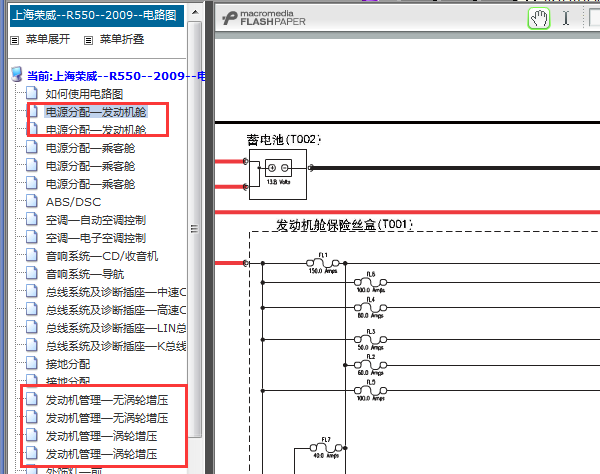Click page icon beside 总线系统及诊断插座—中速C
Image resolution: width=600 pixels, height=474 pixels.
tap(32, 291)
